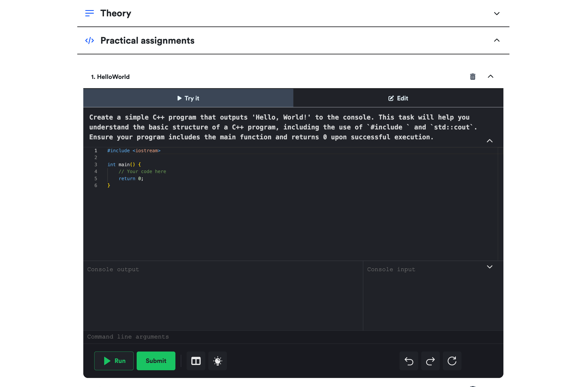Switch to the Edit tab

(x=398, y=98)
